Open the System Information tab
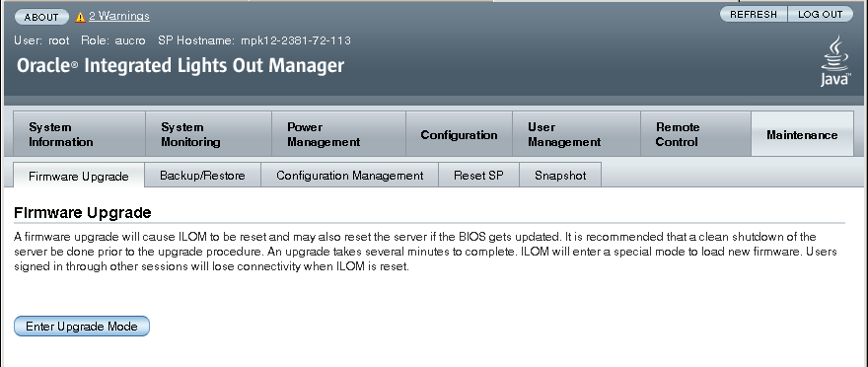868x367 pixels. 79,134
